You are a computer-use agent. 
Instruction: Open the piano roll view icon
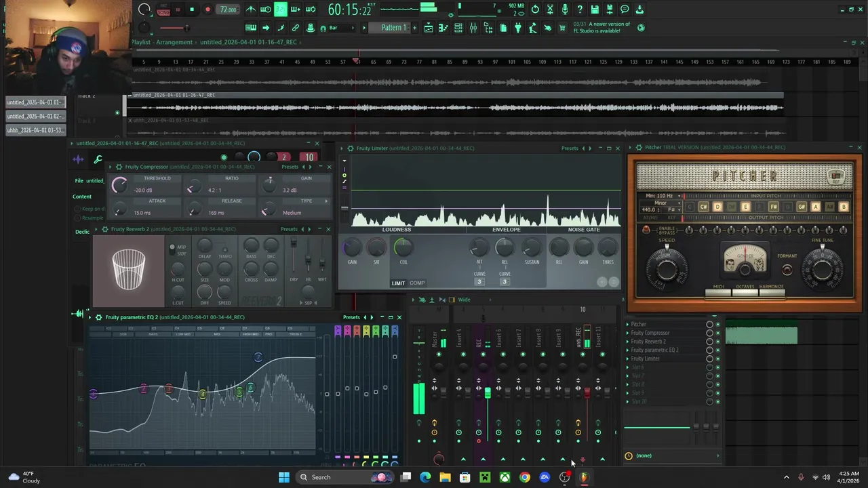coord(443,28)
